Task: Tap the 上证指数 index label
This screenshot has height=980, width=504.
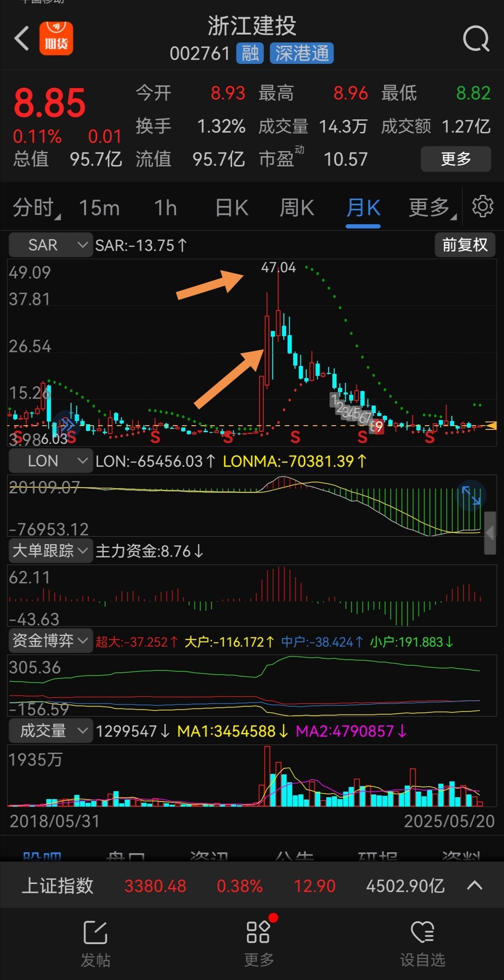Action: 57,885
